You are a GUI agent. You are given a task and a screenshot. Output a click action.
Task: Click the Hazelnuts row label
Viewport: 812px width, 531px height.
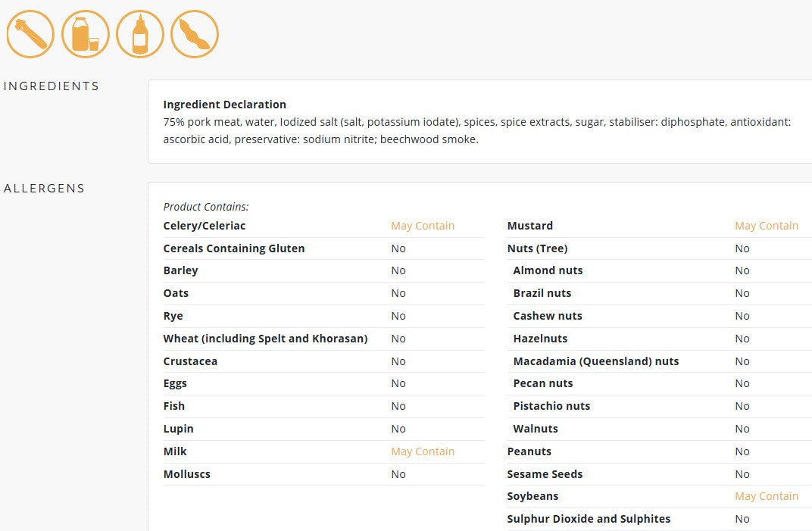click(541, 339)
